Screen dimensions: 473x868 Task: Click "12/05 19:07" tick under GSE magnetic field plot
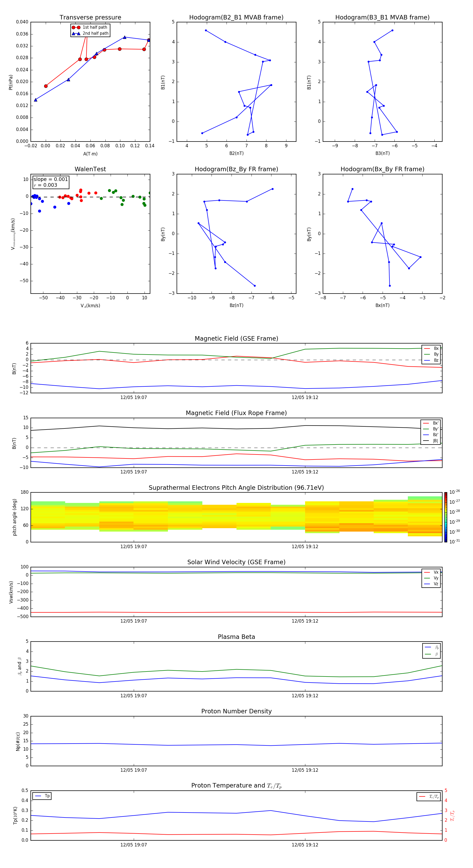point(134,397)
